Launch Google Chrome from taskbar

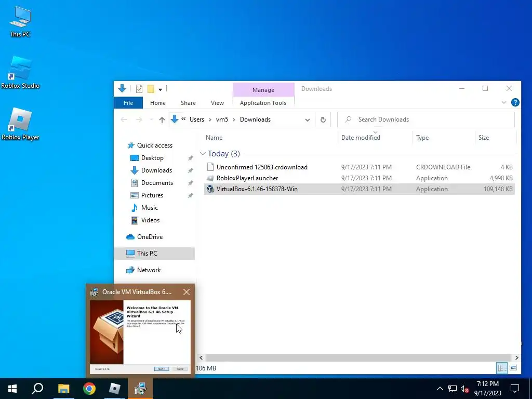(89, 389)
